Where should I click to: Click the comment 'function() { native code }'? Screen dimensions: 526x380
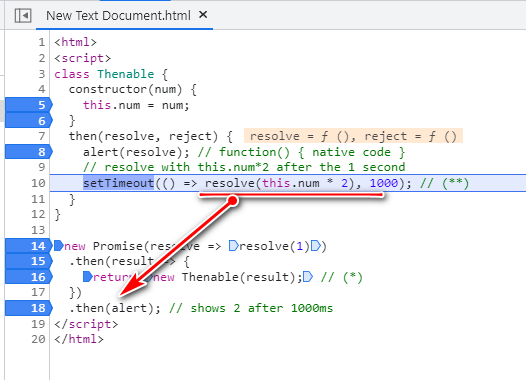[x=301, y=152]
